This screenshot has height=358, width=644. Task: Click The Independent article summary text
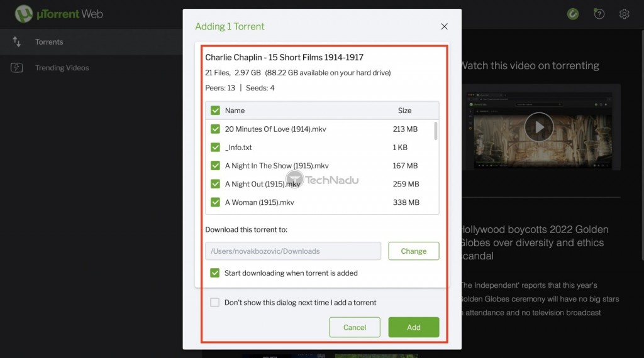539,299
